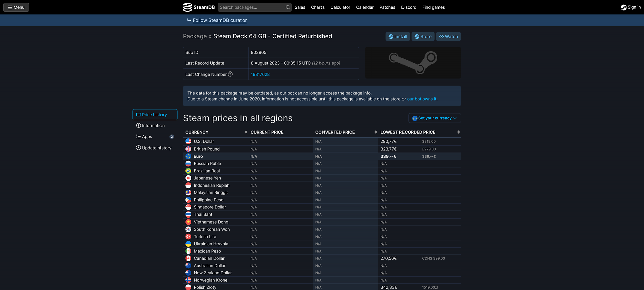Viewport: 644px width, 290px height.
Task: Click the Steam logo package thumbnail
Action: point(413,63)
